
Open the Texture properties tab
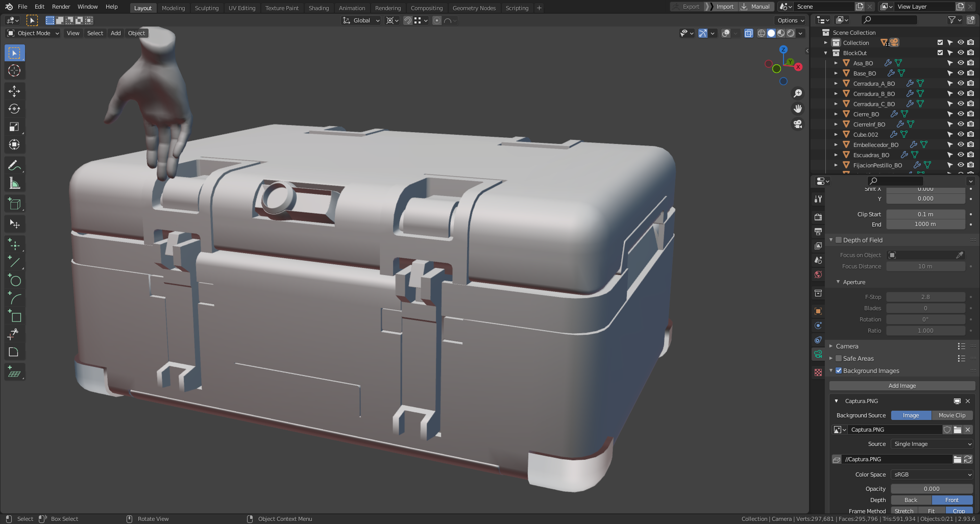tap(818, 372)
